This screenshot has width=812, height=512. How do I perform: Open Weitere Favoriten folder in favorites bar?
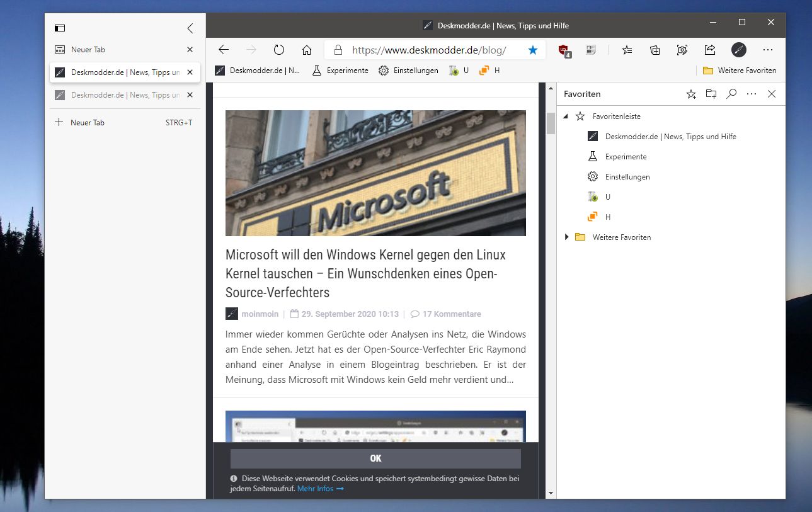[x=740, y=71]
